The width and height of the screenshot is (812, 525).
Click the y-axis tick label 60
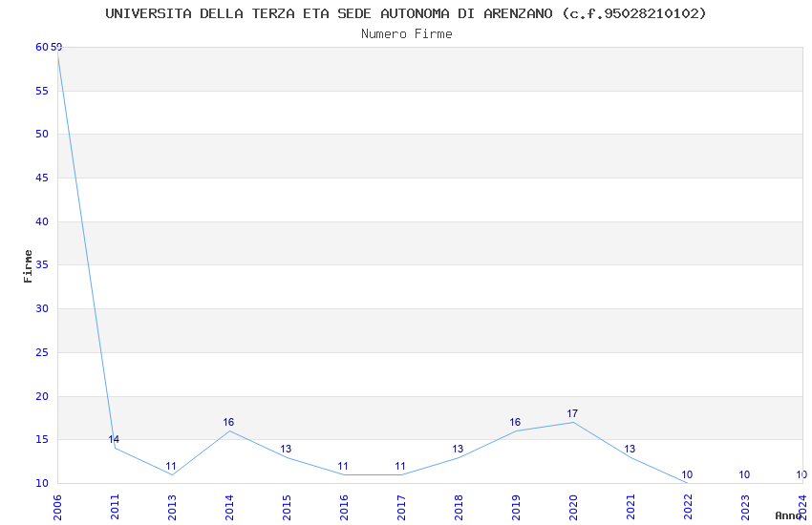tap(42, 47)
